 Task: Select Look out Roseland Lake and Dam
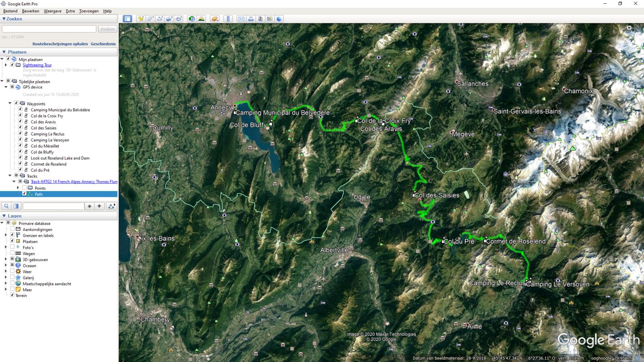(x=60, y=158)
